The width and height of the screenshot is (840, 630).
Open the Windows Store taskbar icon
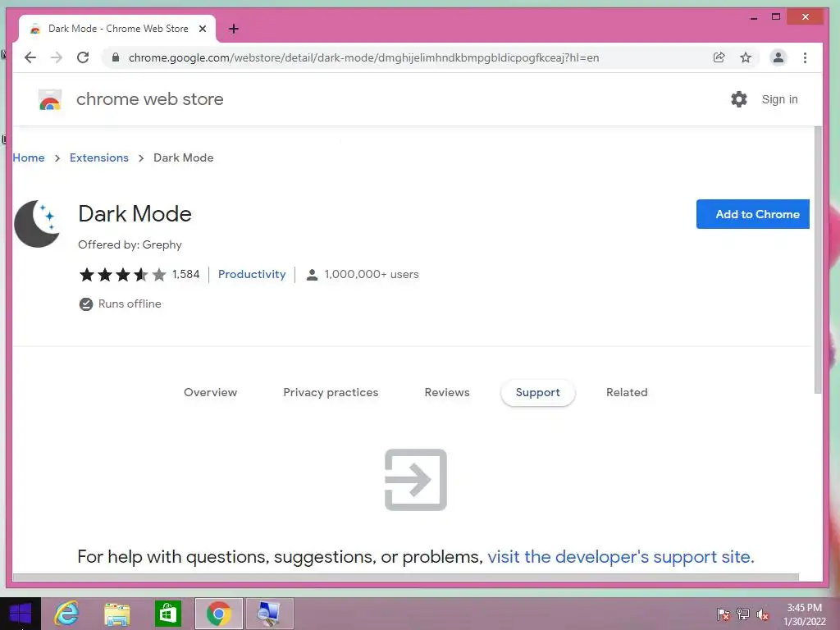coord(167,614)
